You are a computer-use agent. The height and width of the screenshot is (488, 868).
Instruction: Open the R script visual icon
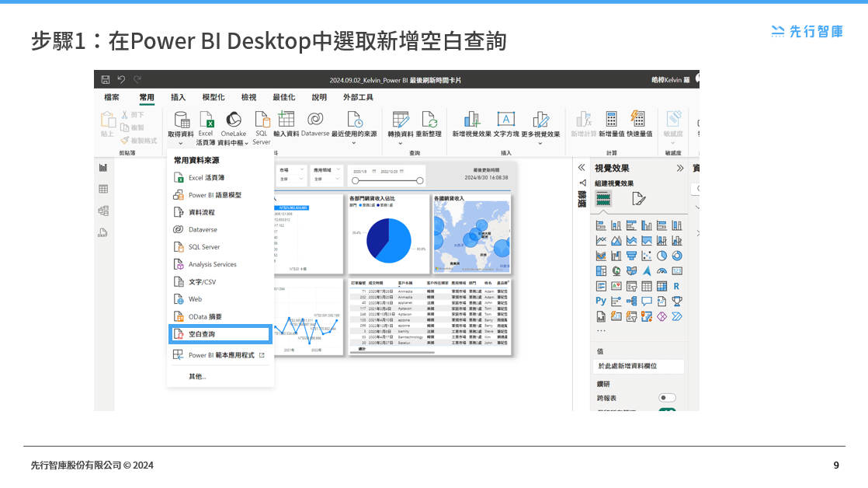tap(678, 286)
